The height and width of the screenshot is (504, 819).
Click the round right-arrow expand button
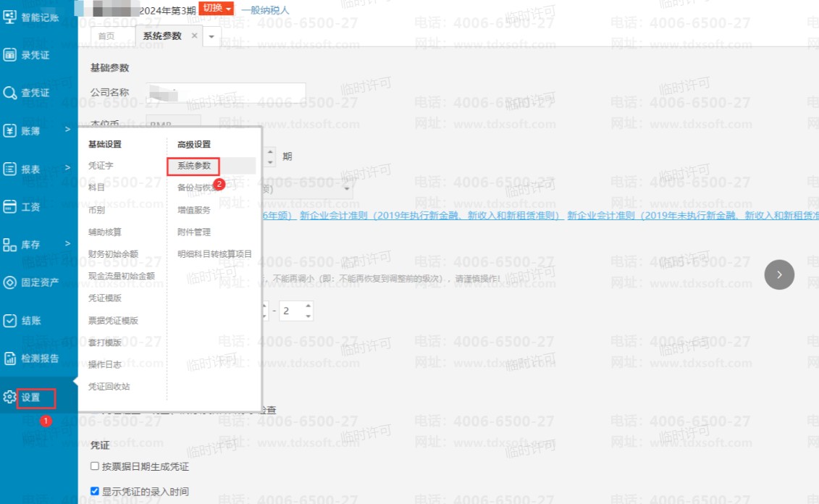779,274
